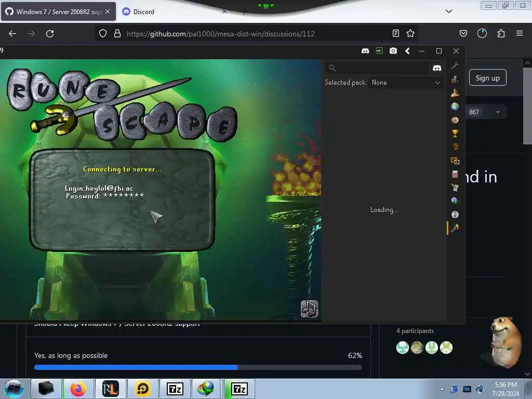Take a screenshot with the camera icon
This screenshot has width=532, height=399.
tap(393, 51)
